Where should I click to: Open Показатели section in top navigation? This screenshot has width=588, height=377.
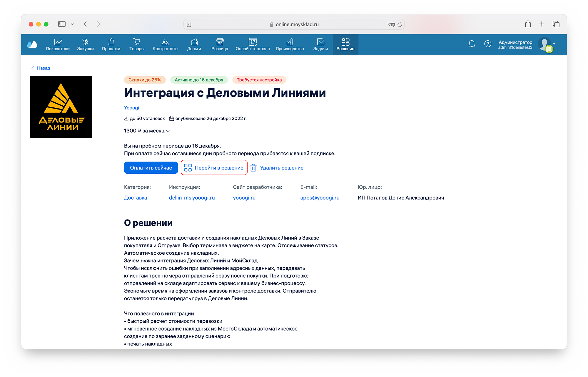point(58,44)
